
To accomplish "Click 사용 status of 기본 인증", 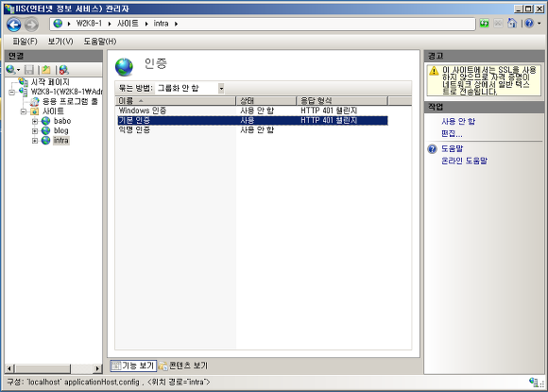I will pos(248,120).
